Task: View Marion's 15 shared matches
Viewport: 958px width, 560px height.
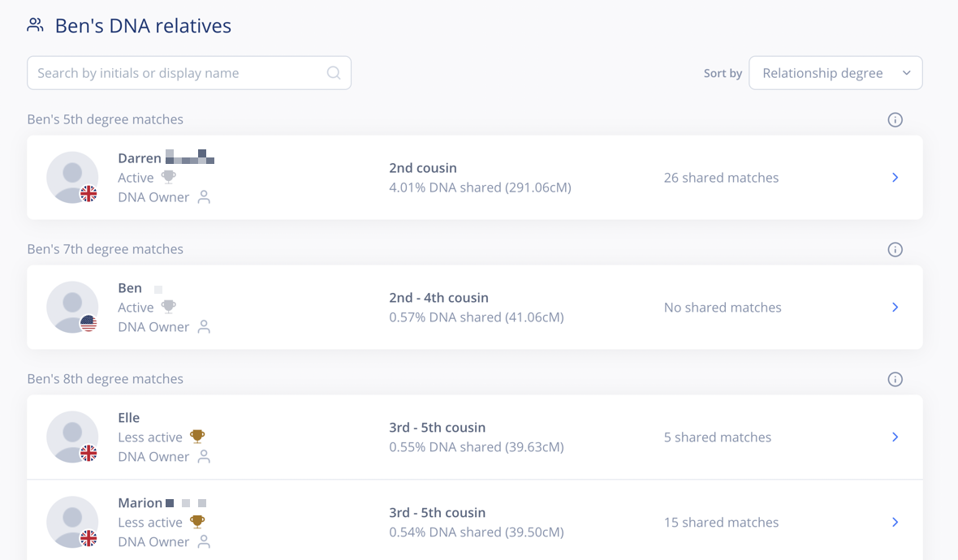Action: click(x=721, y=523)
